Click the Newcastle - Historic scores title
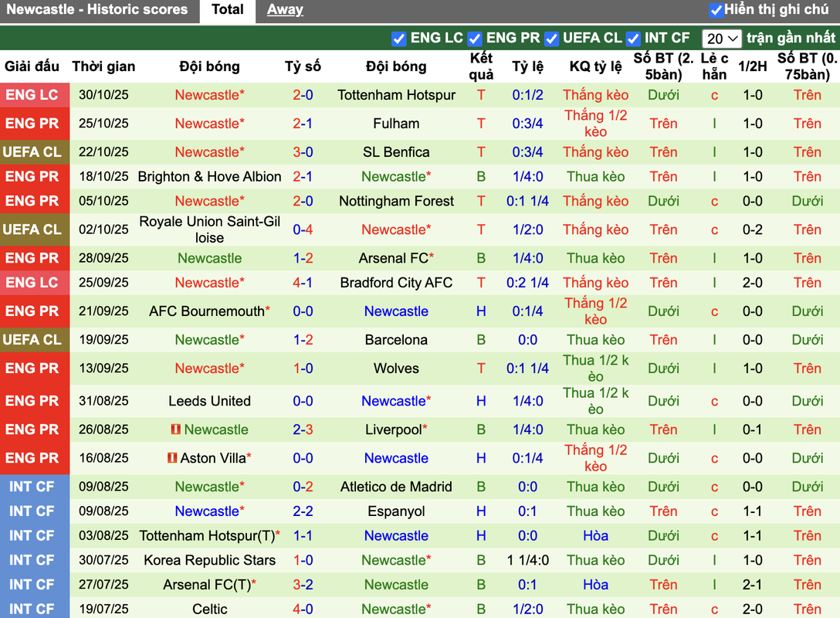The width and height of the screenshot is (840, 618). [97, 9]
